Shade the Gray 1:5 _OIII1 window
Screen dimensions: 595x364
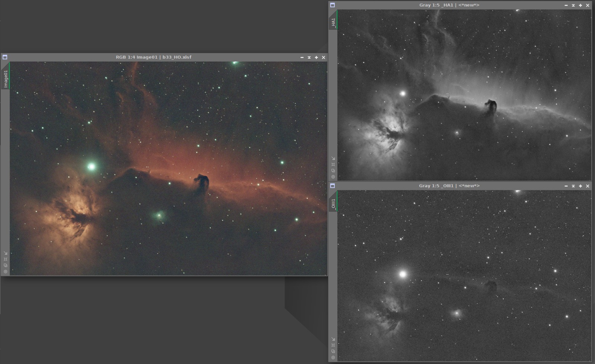pyautogui.click(x=573, y=186)
